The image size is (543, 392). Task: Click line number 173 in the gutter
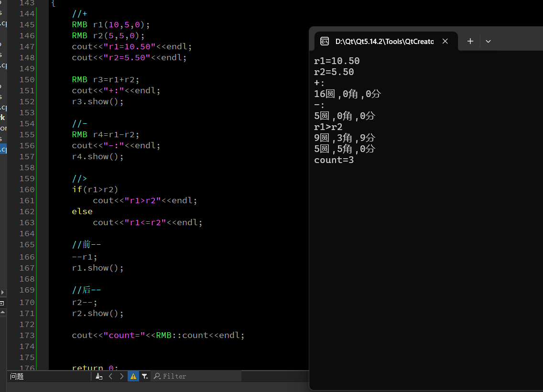coord(27,335)
